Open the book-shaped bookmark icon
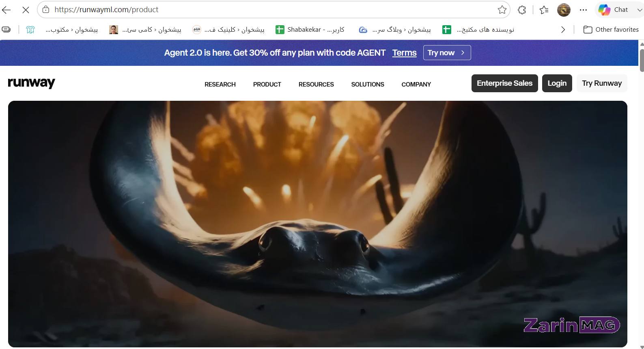 pyautogui.click(x=30, y=30)
